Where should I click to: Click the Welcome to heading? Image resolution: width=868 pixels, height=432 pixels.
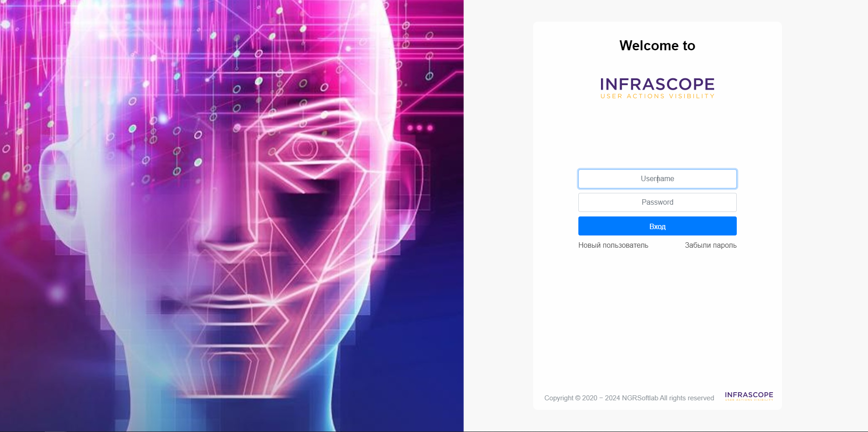pos(657,46)
